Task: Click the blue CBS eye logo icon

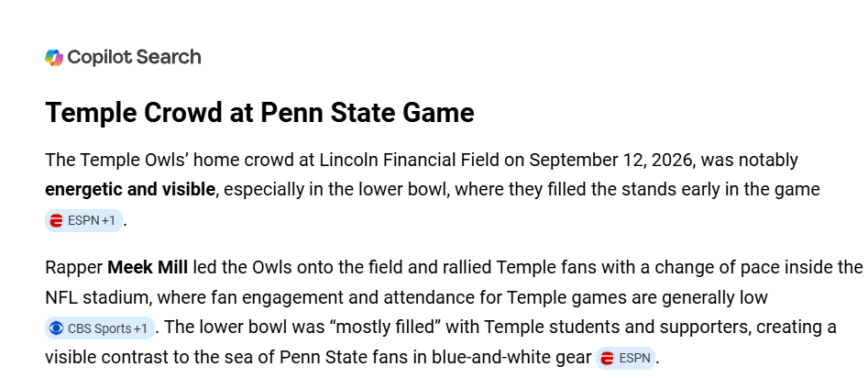Action: pyautogui.click(x=56, y=328)
